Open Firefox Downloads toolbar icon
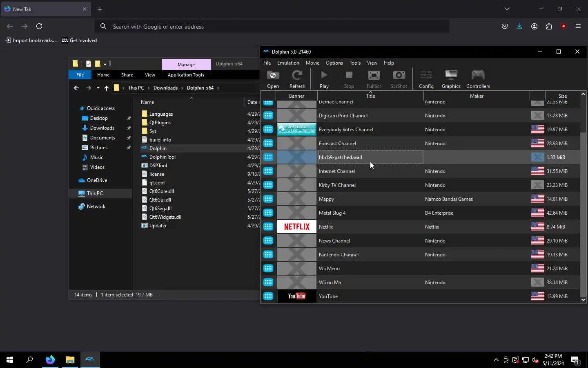The height and width of the screenshot is (368, 588). pos(519,26)
